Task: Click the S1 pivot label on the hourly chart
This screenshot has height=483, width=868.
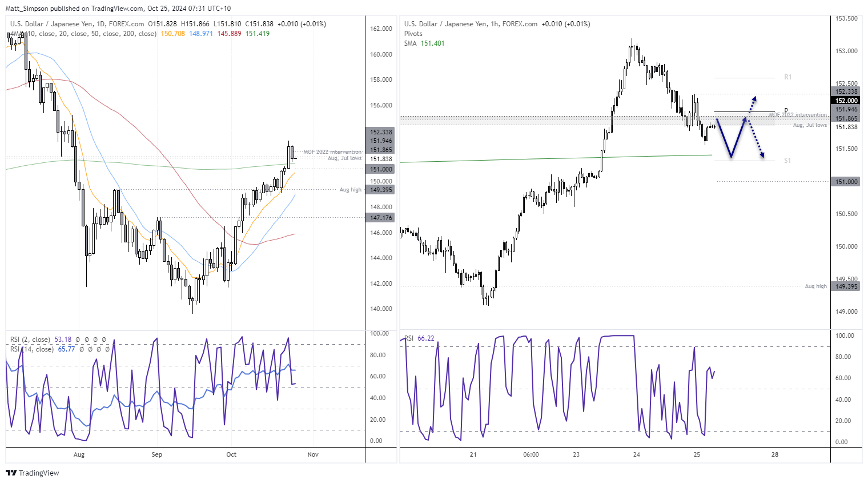Action: pos(787,161)
